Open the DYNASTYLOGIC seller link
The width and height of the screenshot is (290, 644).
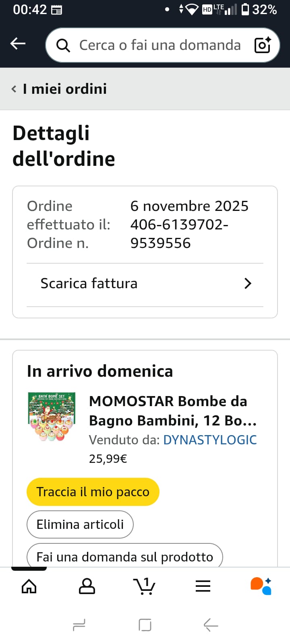point(210,440)
